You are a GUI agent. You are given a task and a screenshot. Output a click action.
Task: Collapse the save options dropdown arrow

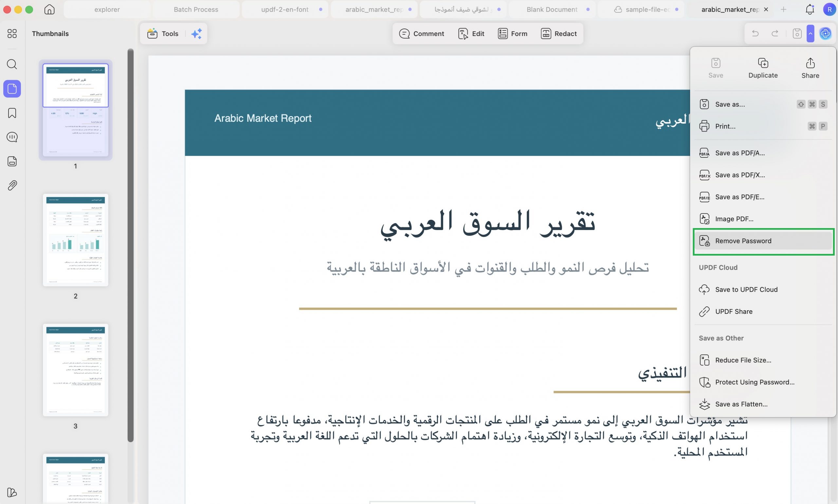[811, 33]
